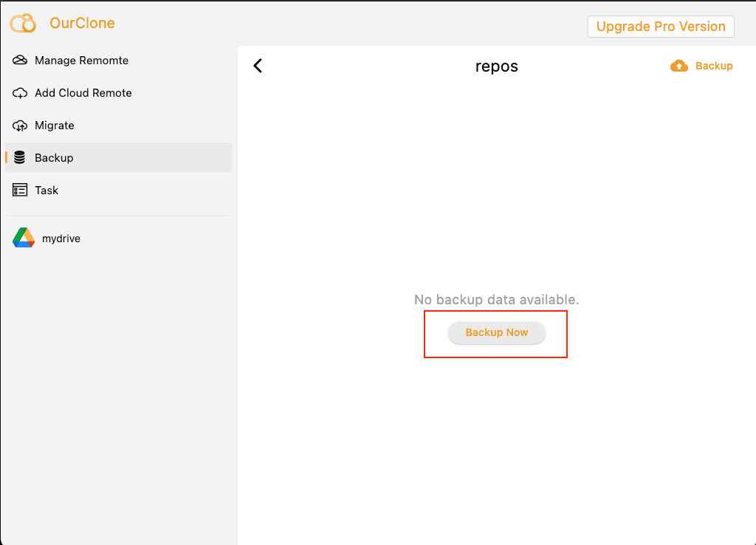Select Backup in the sidebar
The width and height of the screenshot is (756, 545).
(119, 158)
